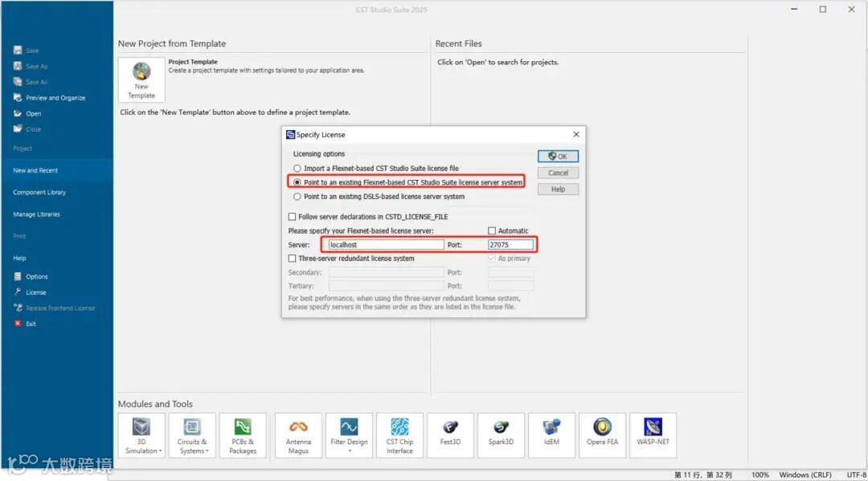Confirm license with OK button
The image size is (868, 481).
[558, 157]
